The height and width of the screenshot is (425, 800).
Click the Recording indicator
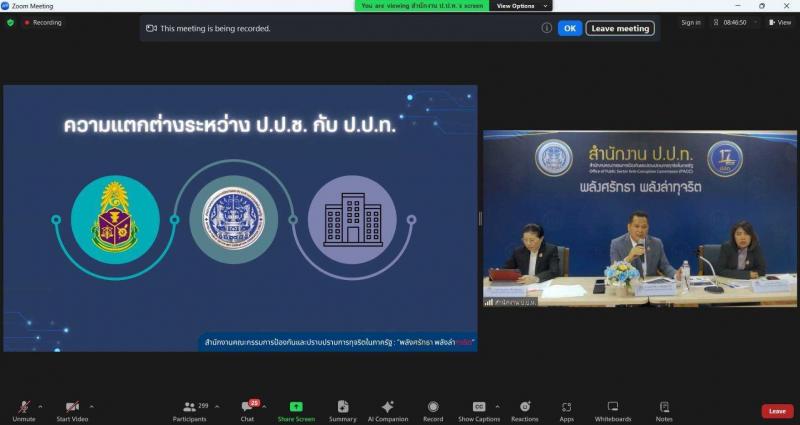click(43, 22)
